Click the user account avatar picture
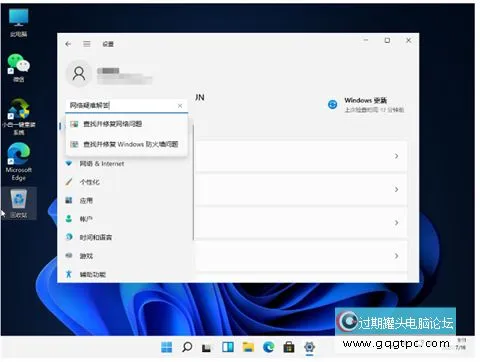 coord(79,74)
